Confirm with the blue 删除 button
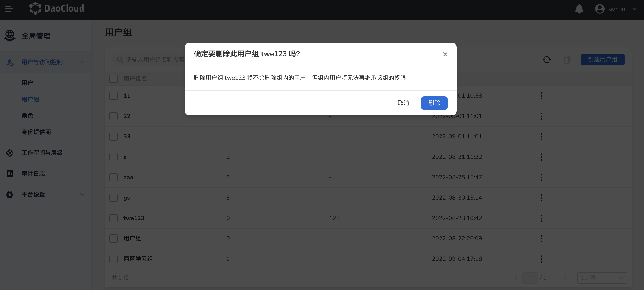Screen dimensions: 644x290 (434, 103)
